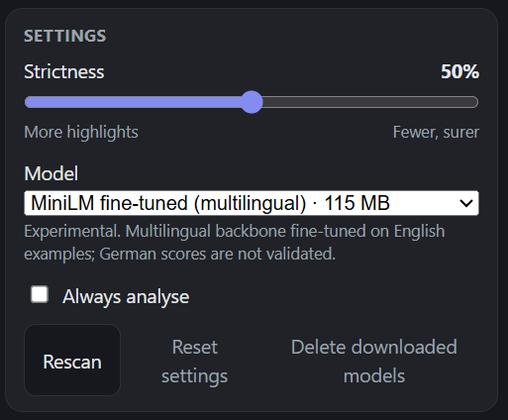This screenshot has height=420, width=508.
Task: Click the SETTINGS heading
Action: 65,36
